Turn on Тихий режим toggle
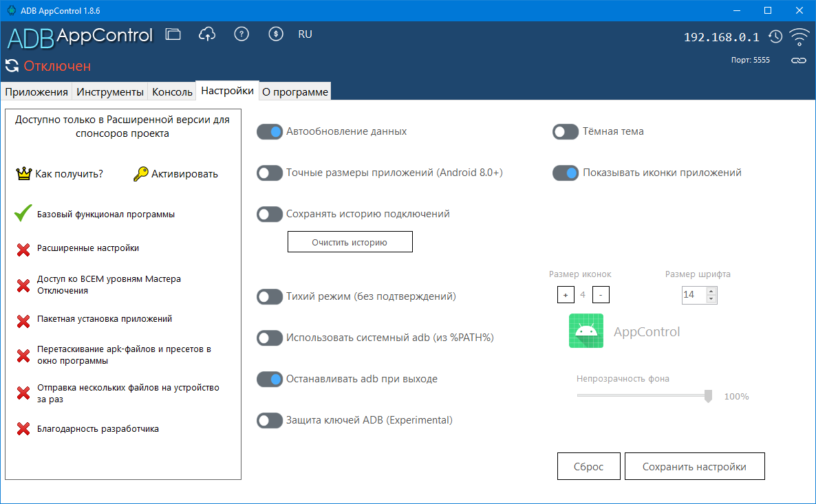Image resolution: width=816 pixels, height=504 pixels. (x=270, y=296)
